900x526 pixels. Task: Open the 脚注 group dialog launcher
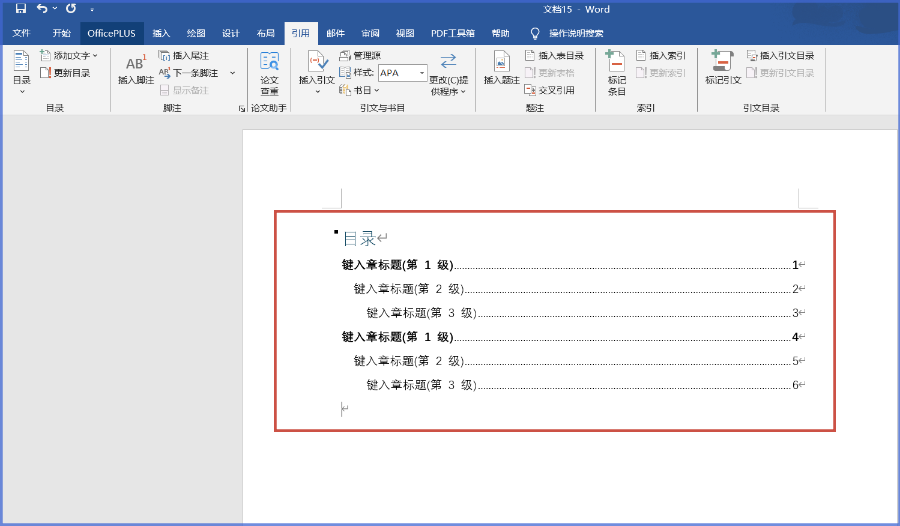tap(241, 108)
